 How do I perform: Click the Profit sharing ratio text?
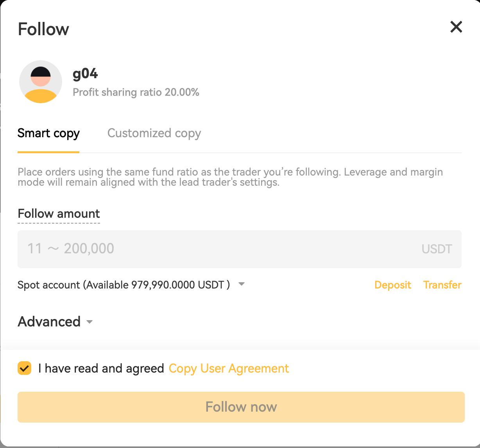pos(136,92)
